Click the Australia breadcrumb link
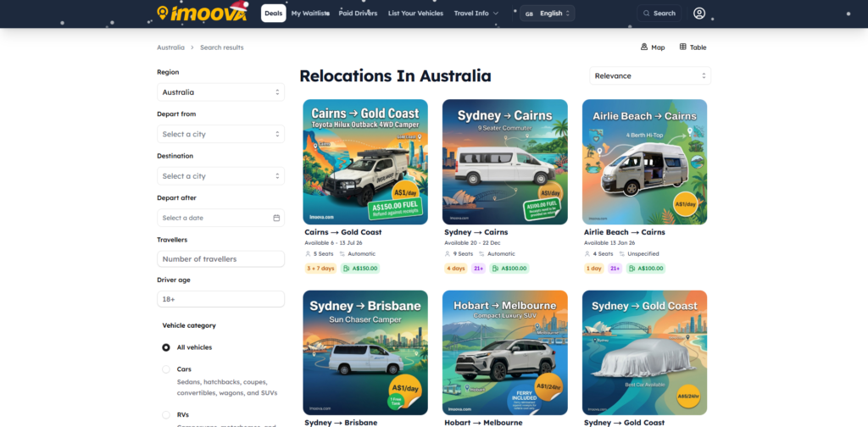868x427 pixels. click(170, 47)
